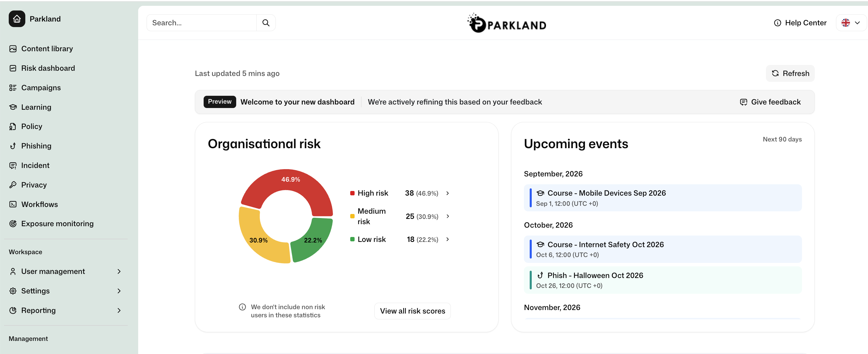Click the Workflows terminal icon

point(13,204)
